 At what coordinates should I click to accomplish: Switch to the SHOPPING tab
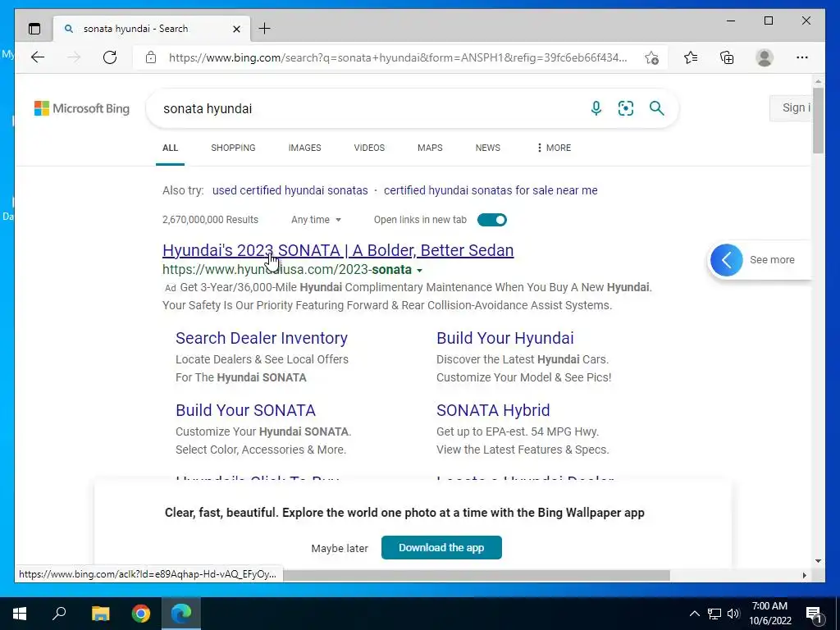[233, 148]
